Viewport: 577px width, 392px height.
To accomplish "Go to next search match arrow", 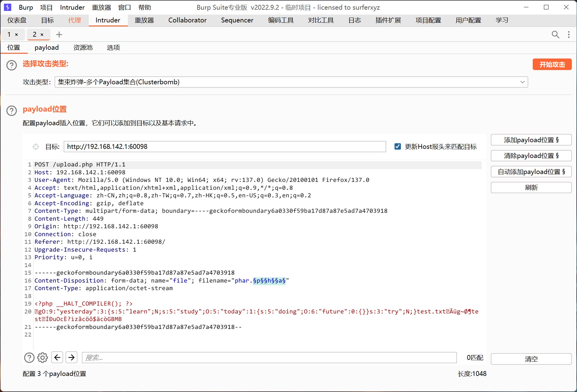I will [72, 358].
